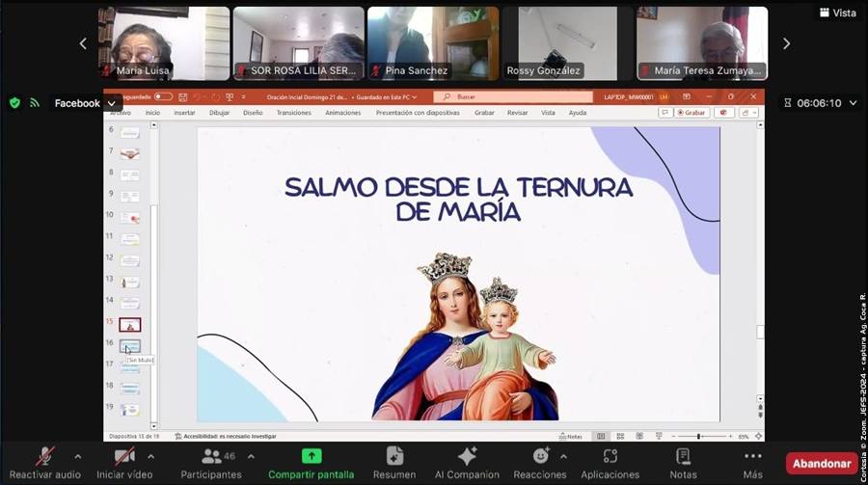Click the PowerPoint ribbon display options icon
The height and width of the screenshot is (485, 868).
point(687,96)
